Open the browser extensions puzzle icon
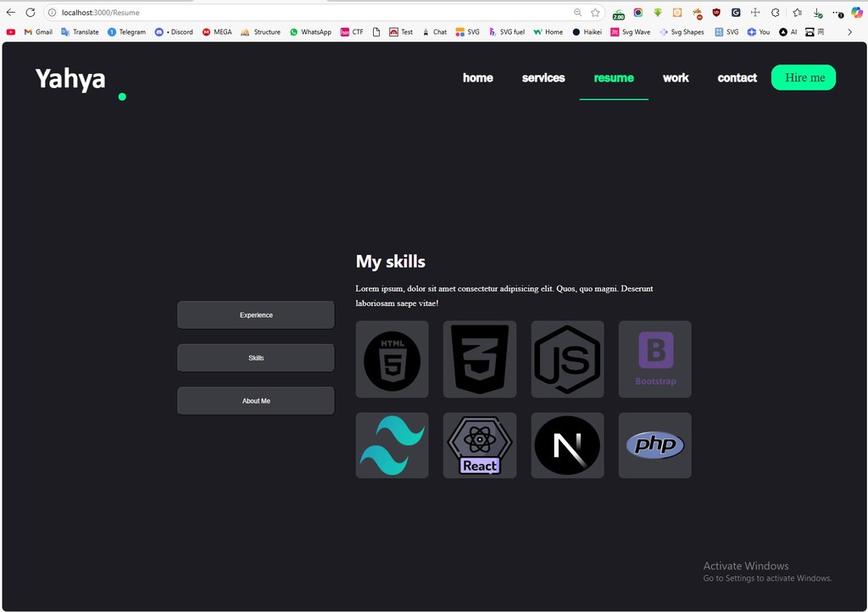This screenshot has width=868, height=612. pos(775,12)
